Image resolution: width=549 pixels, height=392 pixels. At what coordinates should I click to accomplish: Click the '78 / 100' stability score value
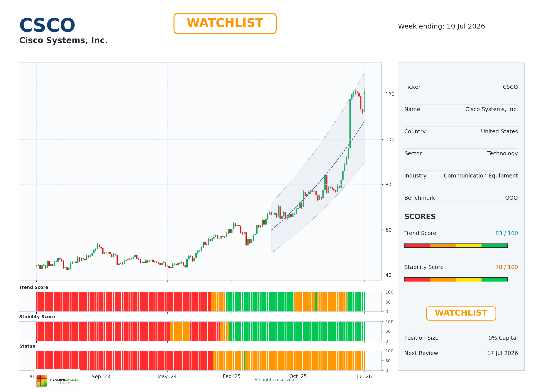tap(507, 267)
